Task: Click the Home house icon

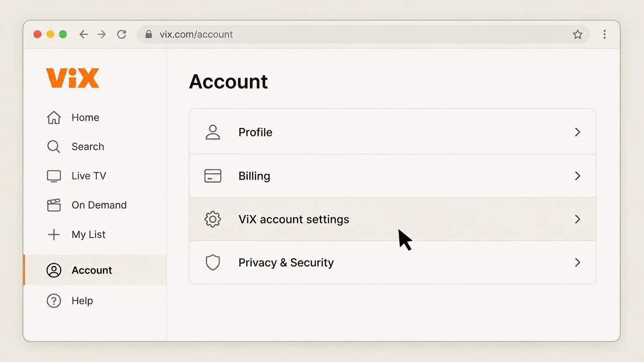Action: pos(54,117)
